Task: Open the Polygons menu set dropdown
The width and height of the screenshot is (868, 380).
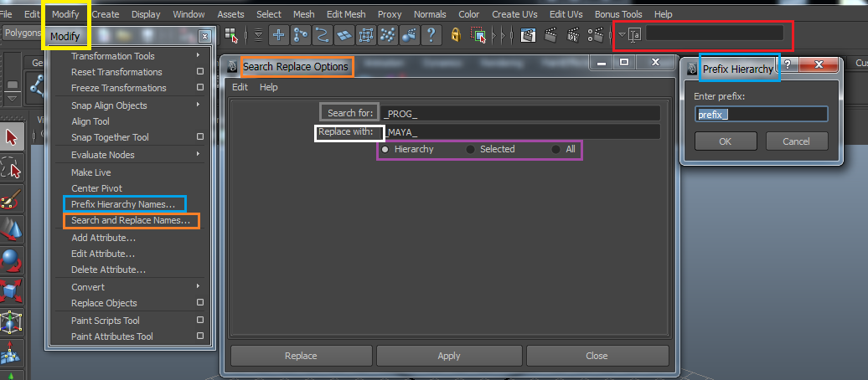Action: [22, 33]
